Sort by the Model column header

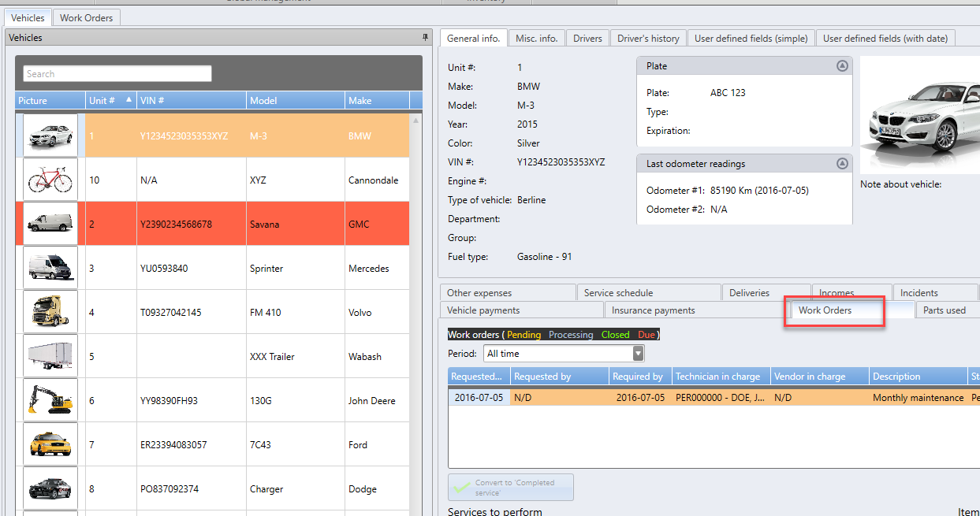pos(296,100)
